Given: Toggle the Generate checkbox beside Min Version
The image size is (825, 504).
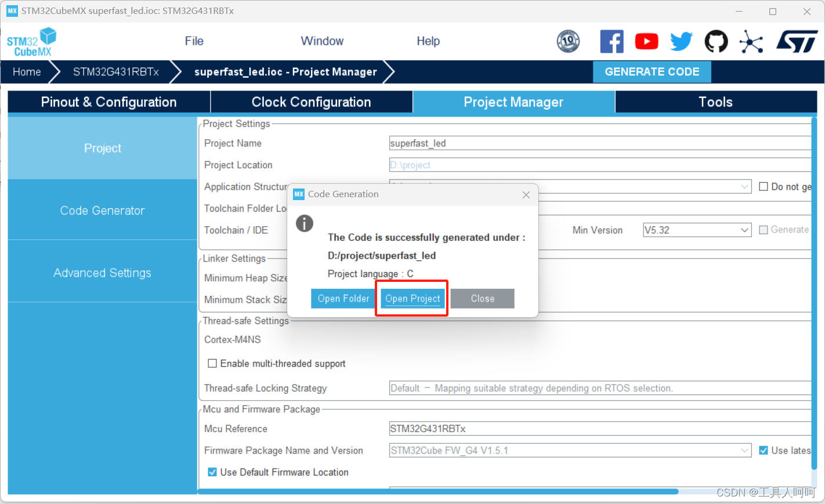Looking at the screenshot, I should [x=764, y=230].
